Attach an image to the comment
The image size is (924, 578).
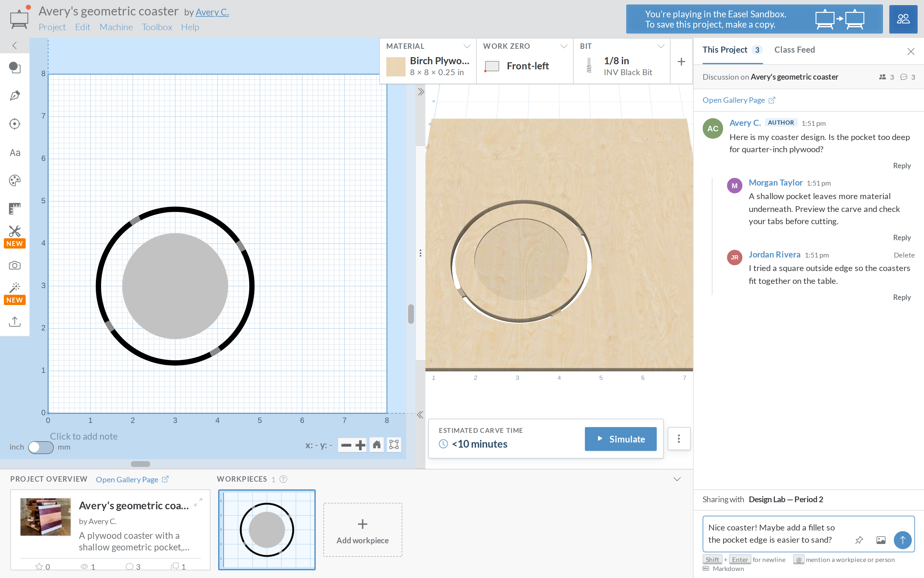[x=881, y=540]
